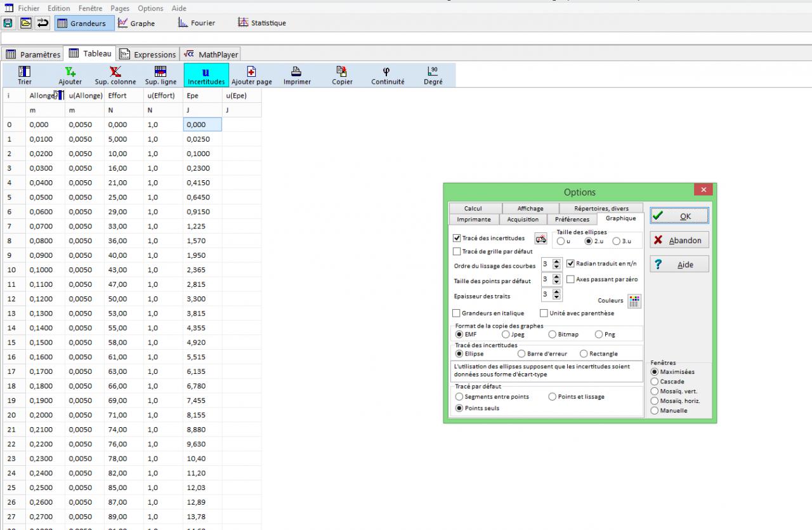Enable Unité avec parenthèse
This screenshot has height=530, width=812.
pos(544,313)
